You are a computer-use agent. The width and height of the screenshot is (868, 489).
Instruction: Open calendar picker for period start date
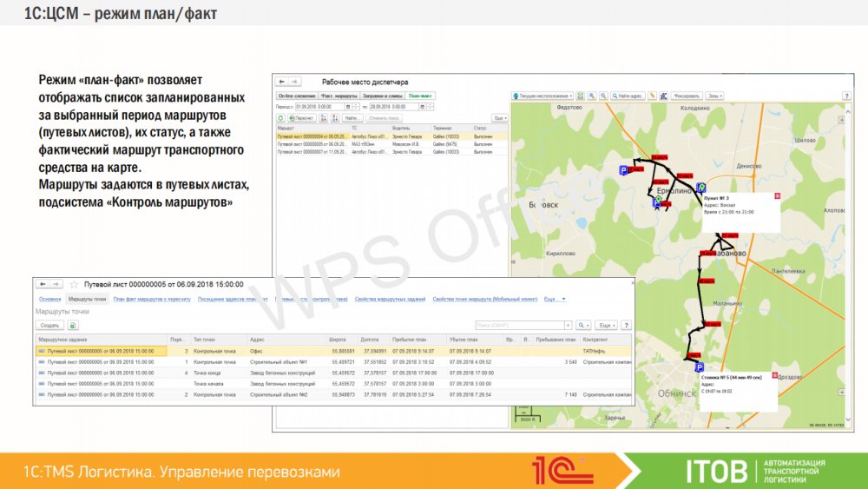point(347,106)
